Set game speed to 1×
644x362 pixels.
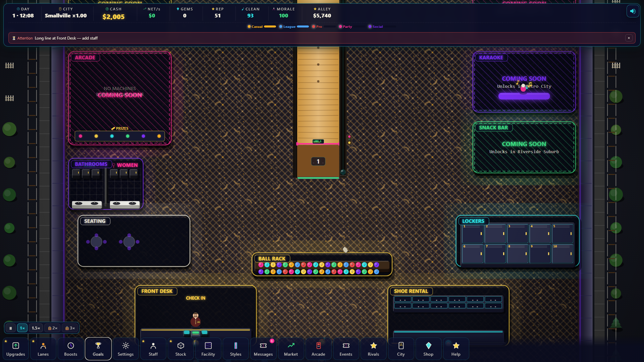click(22, 328)
